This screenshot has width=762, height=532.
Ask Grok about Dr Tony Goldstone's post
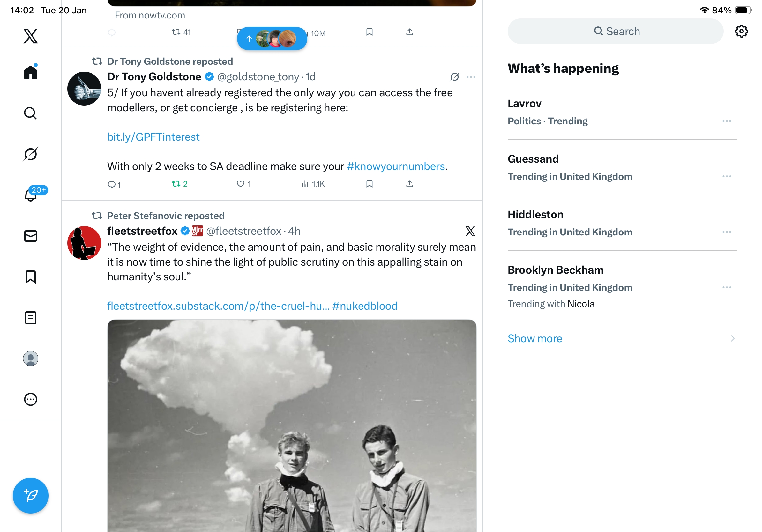(454, 77)
